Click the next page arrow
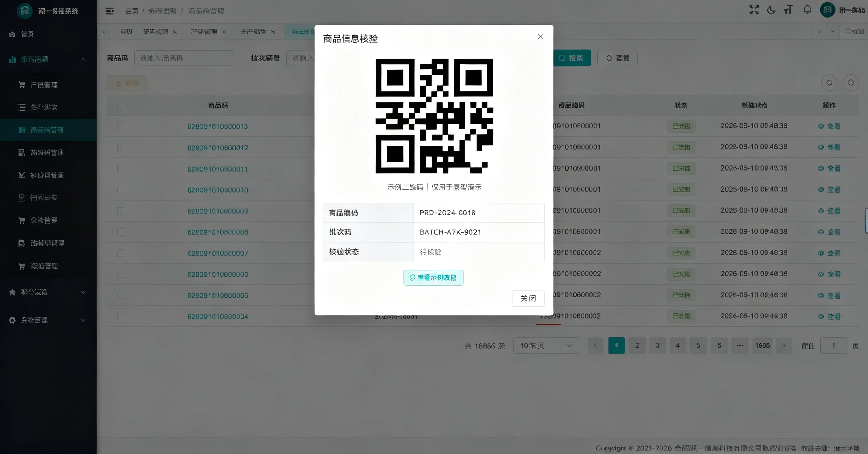The image size is (868, 454). (x=784, y=346)
